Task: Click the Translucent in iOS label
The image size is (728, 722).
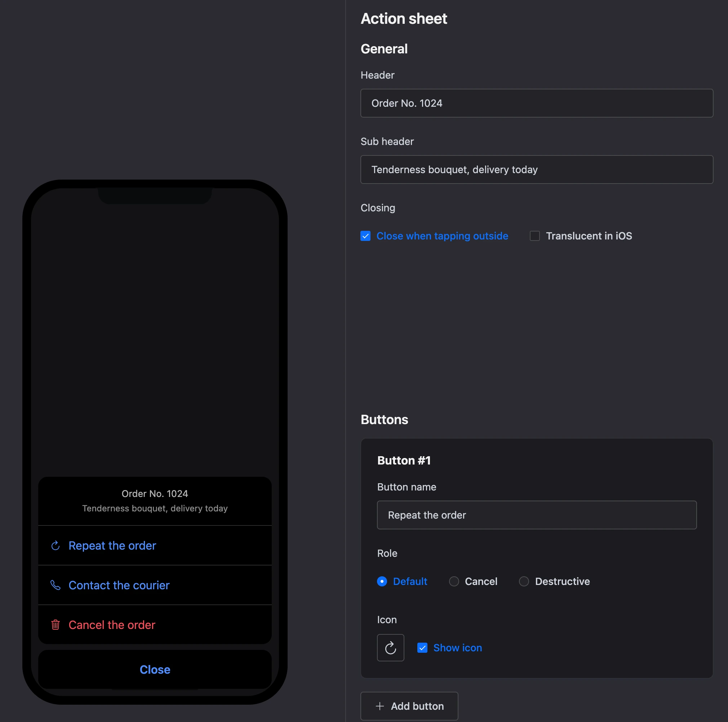Action: (589, 236)
